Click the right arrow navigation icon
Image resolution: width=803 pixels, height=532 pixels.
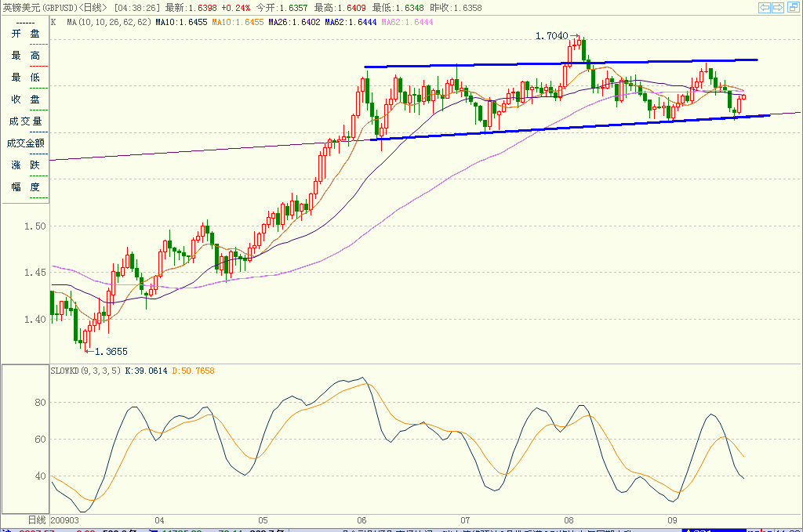(777, 7)
